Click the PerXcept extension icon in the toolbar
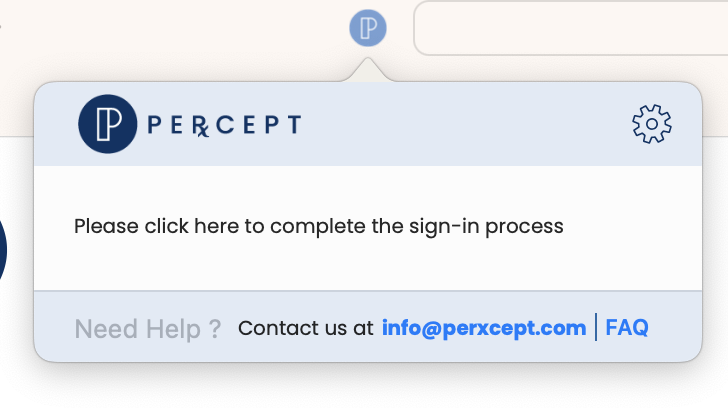 pos(368,28)
